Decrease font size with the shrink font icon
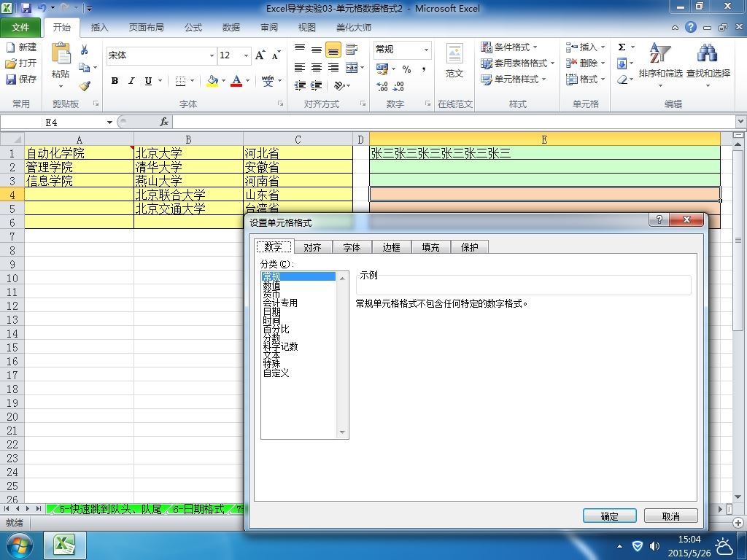The width and height of the screenshot is (747, 560). click(276, 55)
